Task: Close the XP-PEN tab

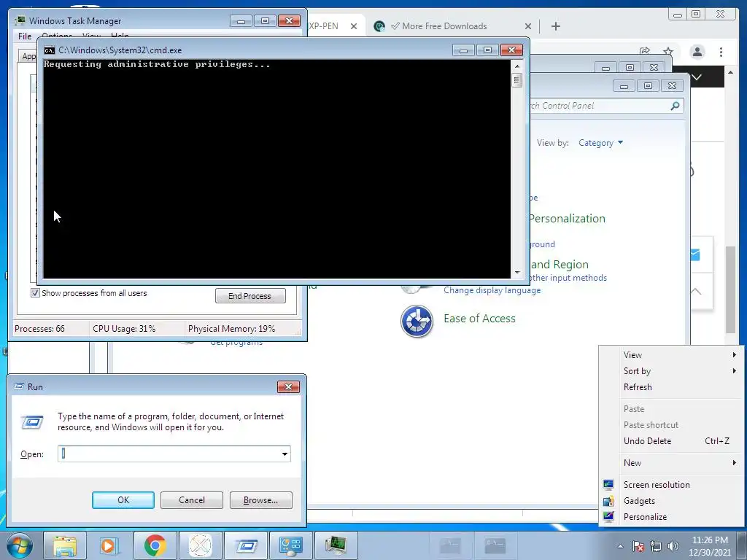Action: [354, 26]
